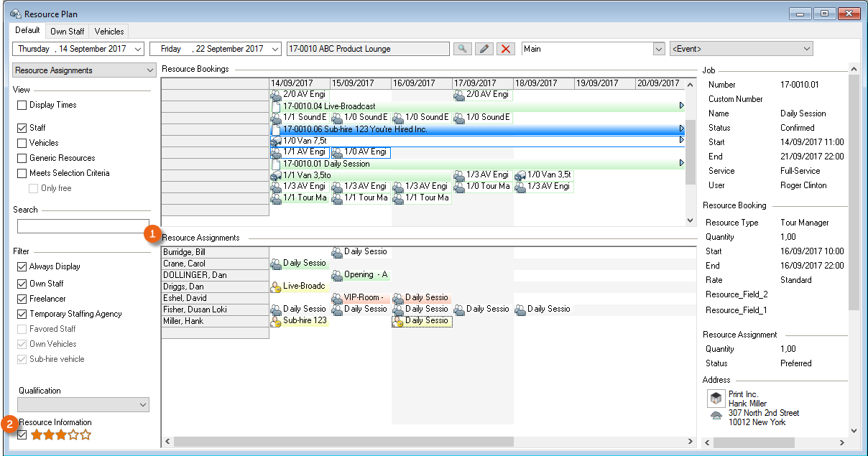868x456 pixels.
Task: Click the red X clear job icon
Action: coord(506,49)
